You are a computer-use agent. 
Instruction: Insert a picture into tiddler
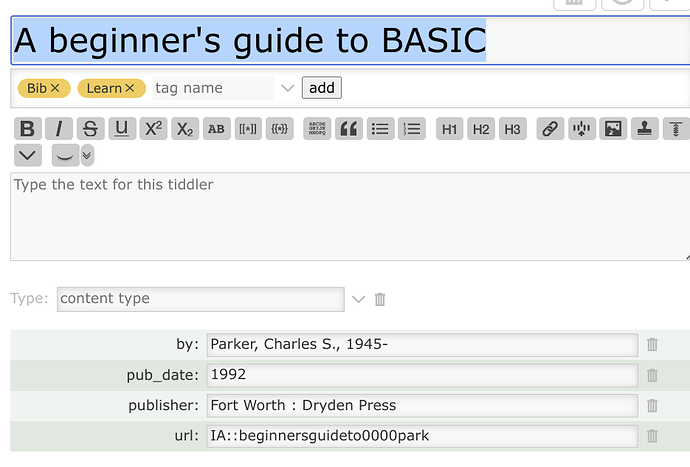[613, 129]
